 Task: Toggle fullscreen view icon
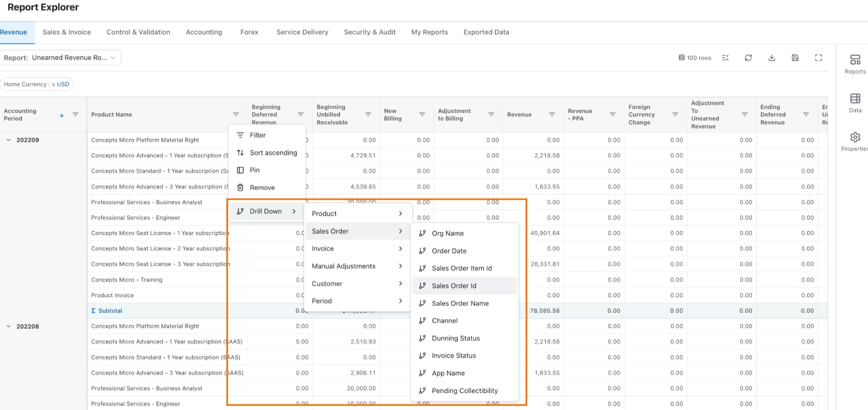pyautogui.click(x=818, y=58)
